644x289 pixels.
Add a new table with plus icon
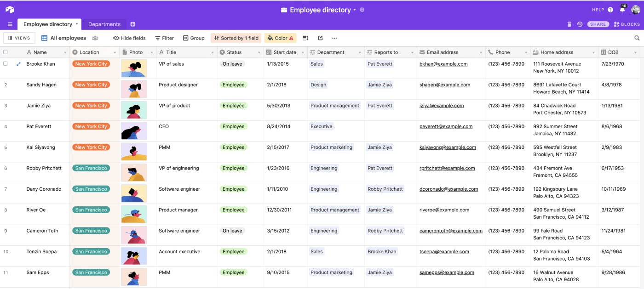pyautogui.click(x=132, y=24)
